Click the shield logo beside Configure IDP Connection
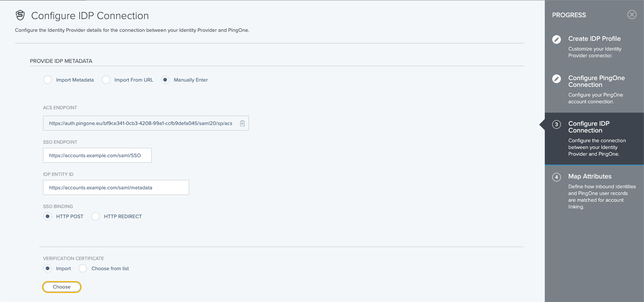The image size is (644, 302). click(20, 15)
